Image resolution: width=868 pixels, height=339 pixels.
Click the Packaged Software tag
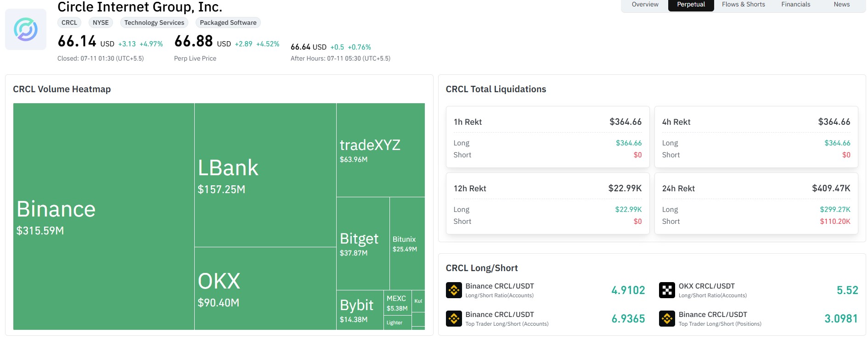click(x=228, y=22)
